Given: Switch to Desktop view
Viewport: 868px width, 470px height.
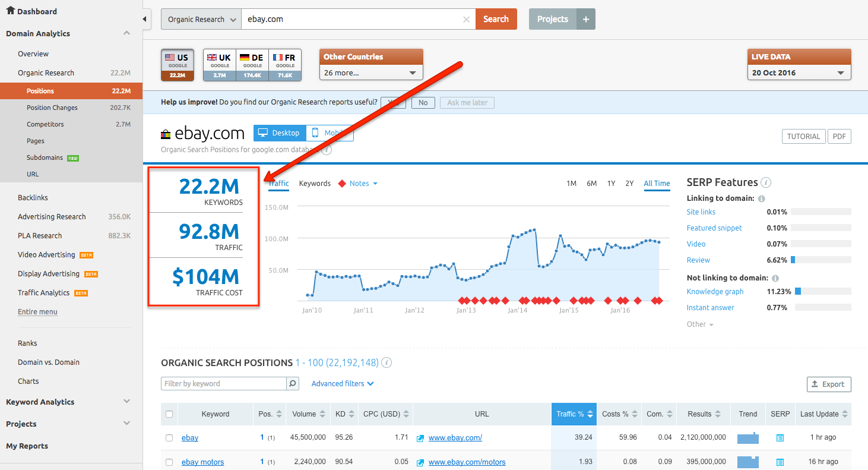Looking at the screenshot, I should click(x=280, y=133).
